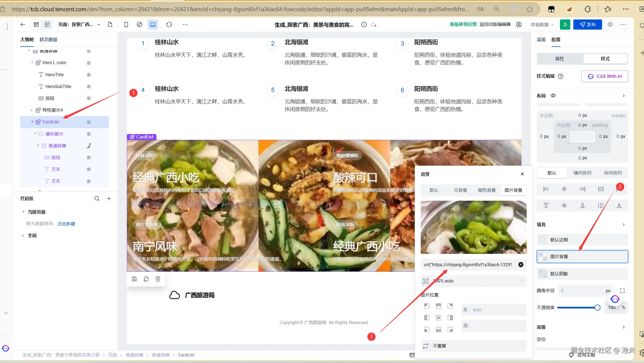Toggle the layout eye visibility icon
Screen dimensions: 644x363
[553, 96]
